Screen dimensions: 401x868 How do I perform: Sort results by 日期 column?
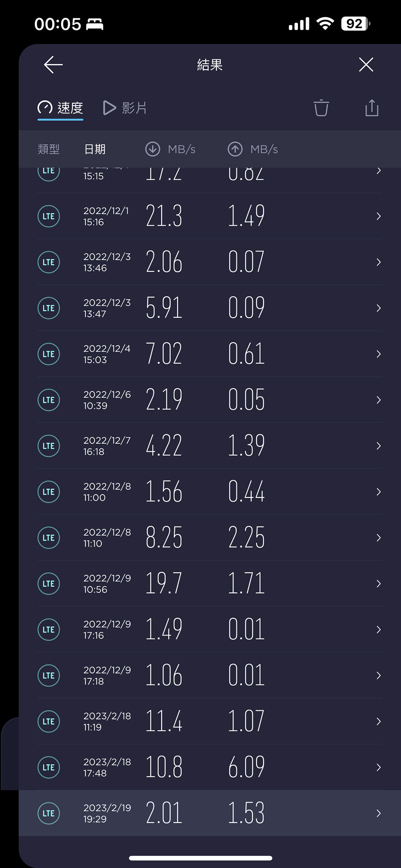coord(95,149)
